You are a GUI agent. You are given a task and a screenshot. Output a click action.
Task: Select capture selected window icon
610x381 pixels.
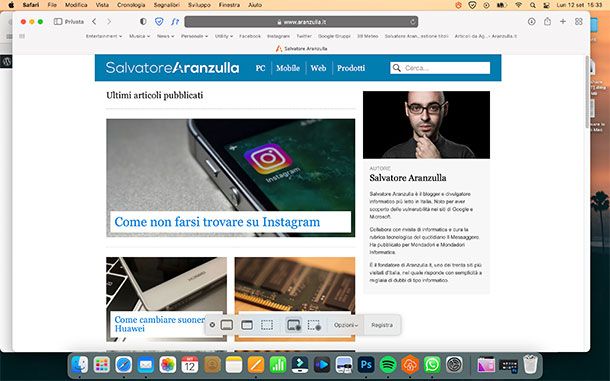[x=247, y=325]
